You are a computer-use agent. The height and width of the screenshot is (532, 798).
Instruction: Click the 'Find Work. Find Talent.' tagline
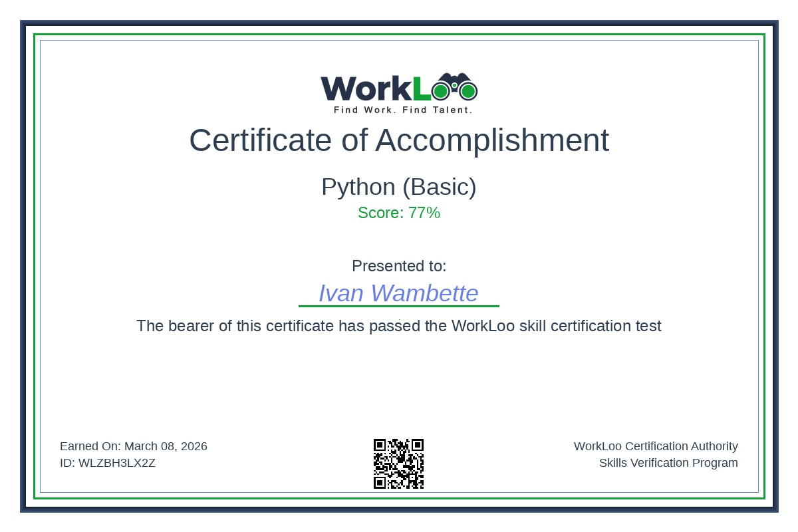coord(403,110)
